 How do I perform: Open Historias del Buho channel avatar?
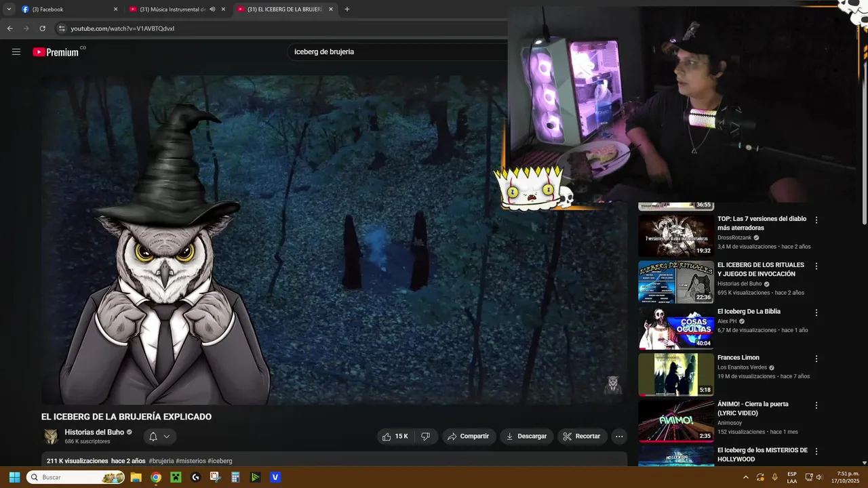tap(51, 436)
